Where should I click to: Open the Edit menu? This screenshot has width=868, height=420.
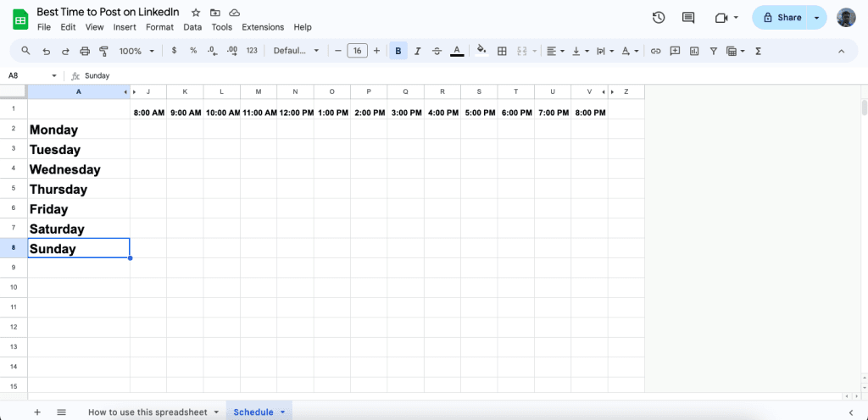(x=68, y=27)
